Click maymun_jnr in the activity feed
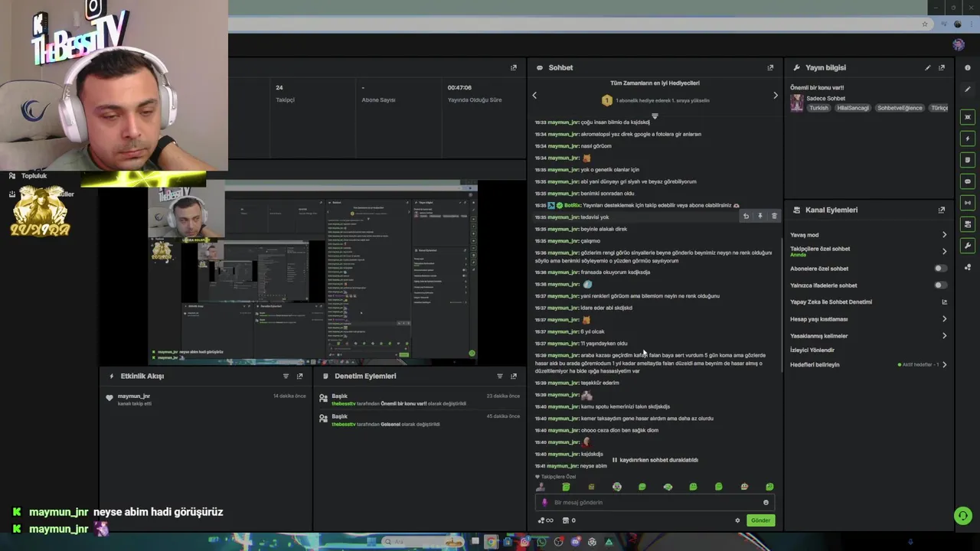The height and width of the screenshot is (551, 980). point(134,396)
